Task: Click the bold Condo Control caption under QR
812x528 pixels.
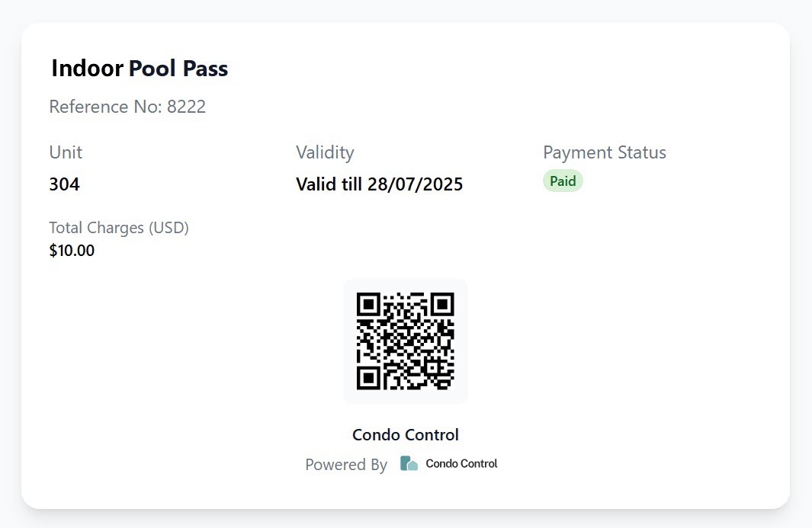Action: pos(406,435)
